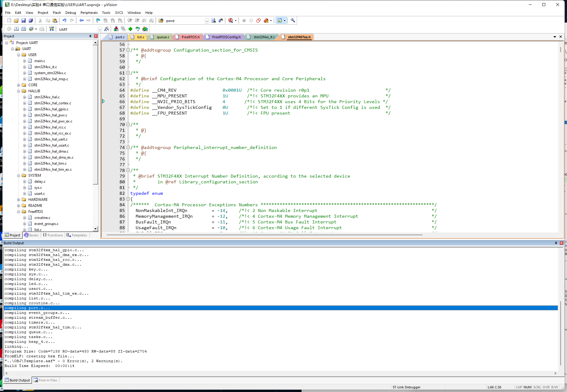Open the UART target selection dropdown
This screenshot has width=567, height=392.
click(x=100, y=29)
